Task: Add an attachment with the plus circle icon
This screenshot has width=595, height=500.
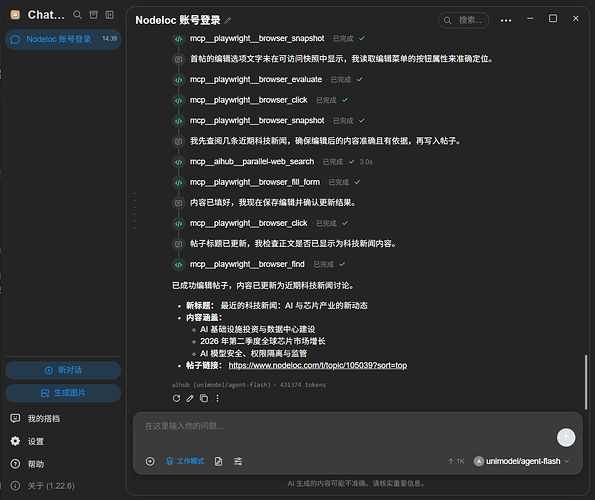Action: point(150,461)
